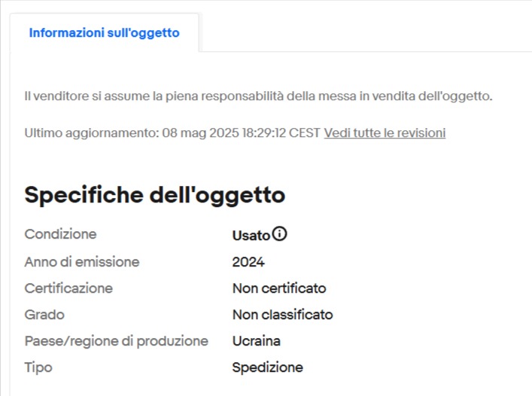Open the Vedi tutte le revisioni link
The image size is (532, 396).
(385, 133)
